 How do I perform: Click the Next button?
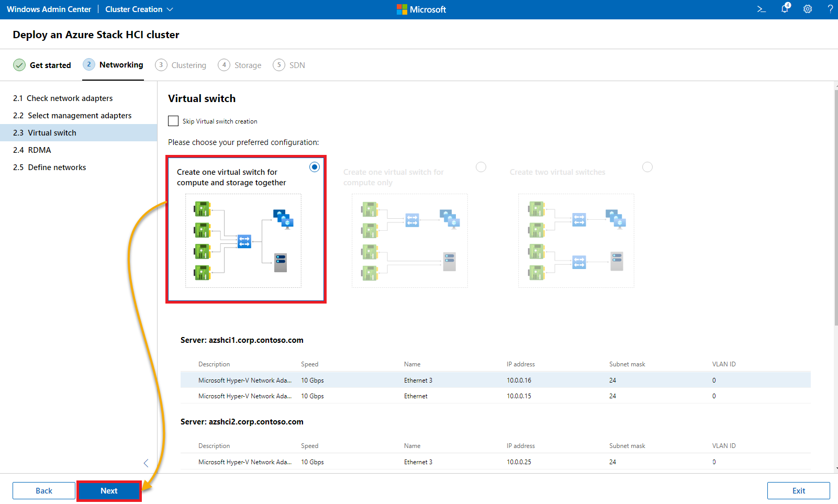[109, 491]
